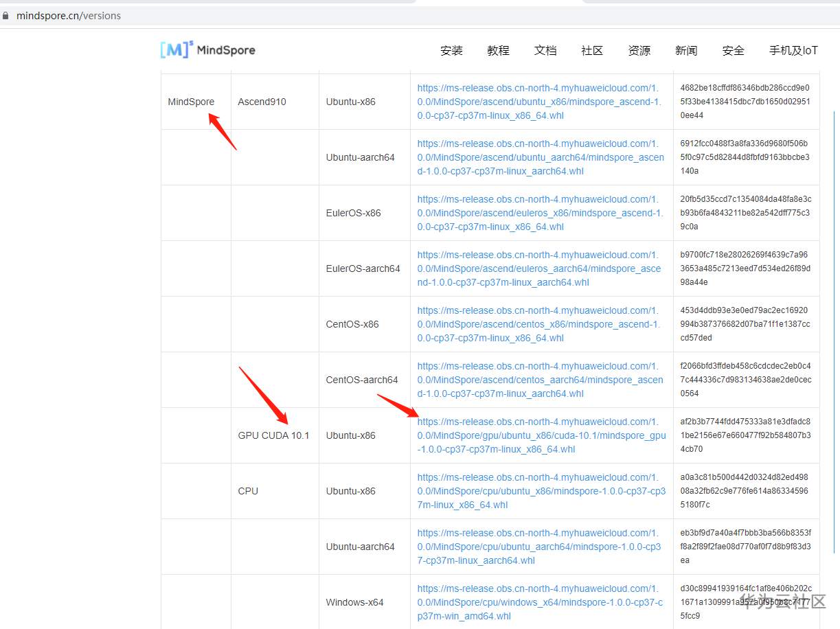
Task: Click the hash starting with f2066bfd
Action: 745,380
